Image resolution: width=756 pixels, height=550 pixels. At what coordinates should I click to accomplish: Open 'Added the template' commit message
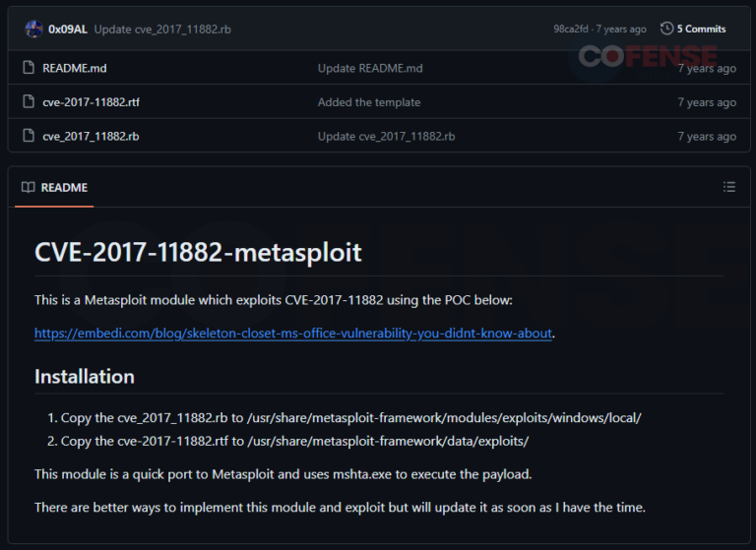click(x=368, y=102)
